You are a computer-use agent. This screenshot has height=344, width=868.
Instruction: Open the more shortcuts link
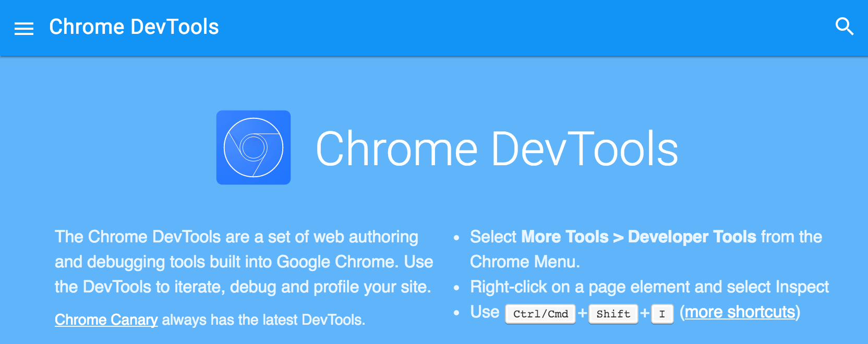[740, 312]
